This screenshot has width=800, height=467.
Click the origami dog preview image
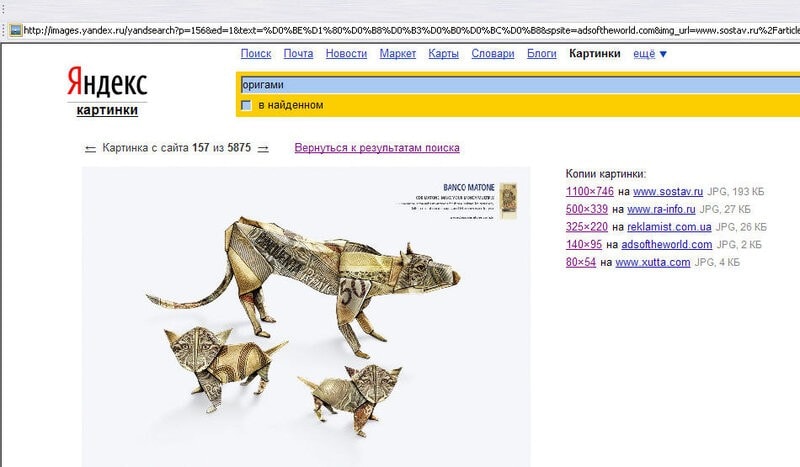tap(306, 316)
